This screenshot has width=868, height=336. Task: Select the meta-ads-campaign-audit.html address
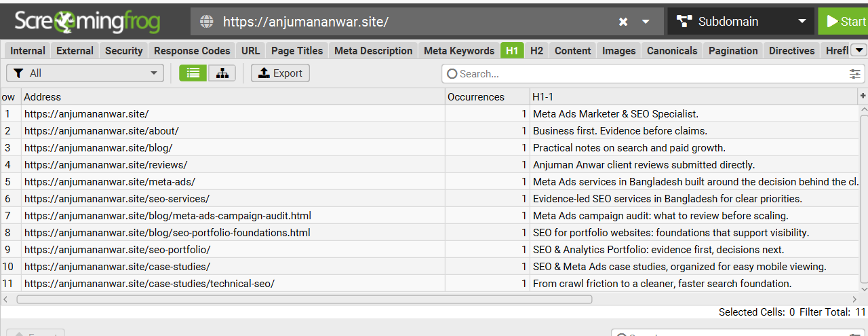click(233, 215)
